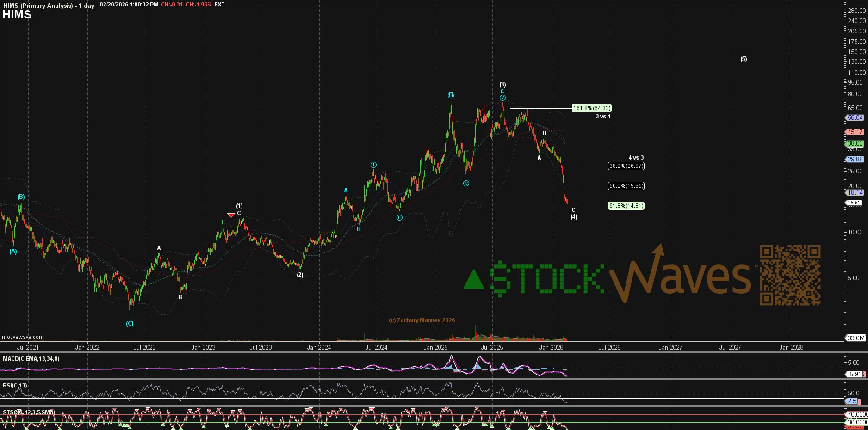Select the circled i wave label
The height and width of the screenshot is (430, 868).
click(x=373, y=165)
